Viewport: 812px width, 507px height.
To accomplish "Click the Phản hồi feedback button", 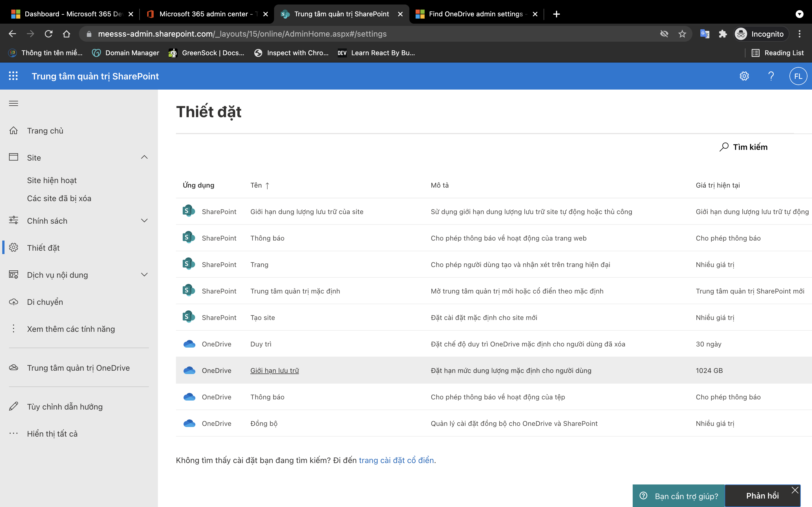I will point(763,495).
